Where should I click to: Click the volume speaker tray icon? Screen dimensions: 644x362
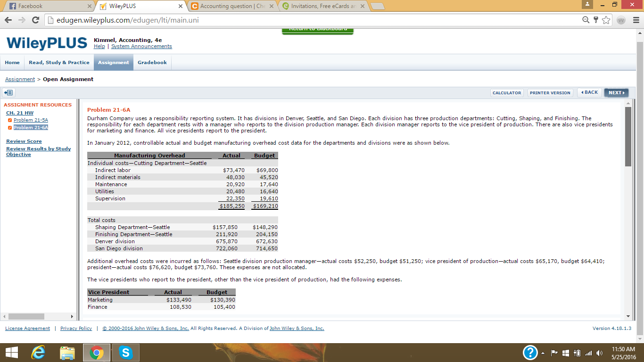point(600,353)
